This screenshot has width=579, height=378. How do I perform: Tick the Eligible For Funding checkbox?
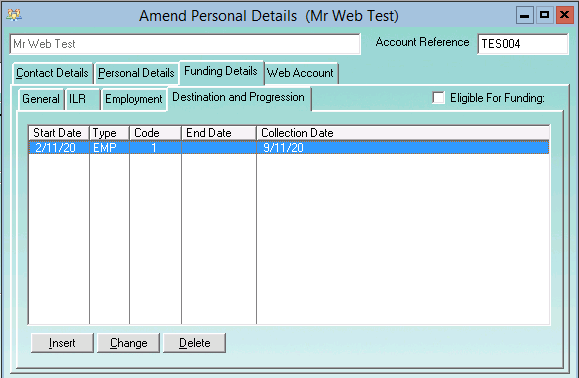(438, 98)
